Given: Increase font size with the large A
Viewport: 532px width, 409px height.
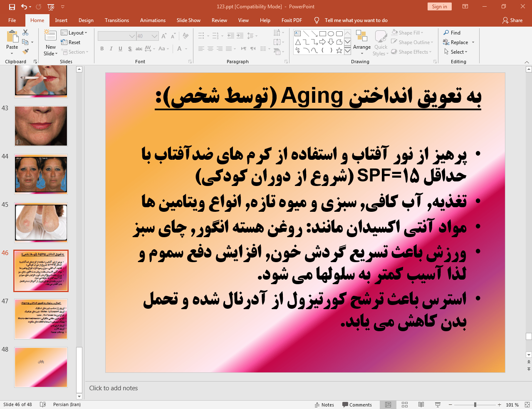Looking at the screenshot, I should [x=164, y=36].
